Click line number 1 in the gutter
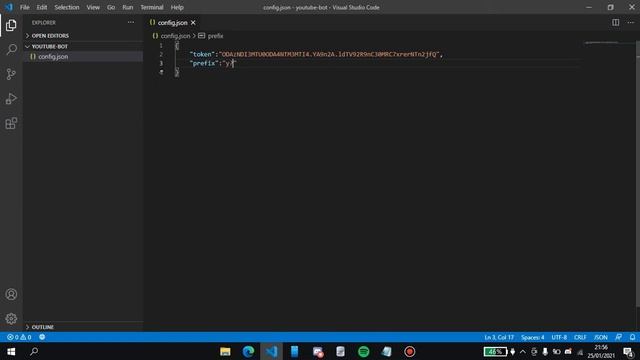Screen dimensions: 640x360 point(161,45)
